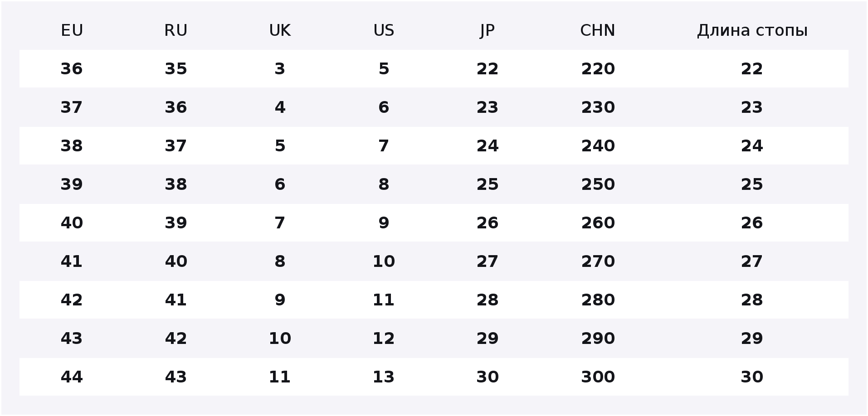Screen dimensions: 868x416
Task: Select JP size 26 cell
Action: (x=488, y=223)
